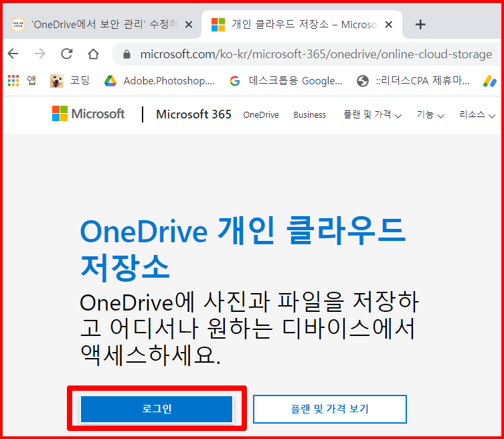This screenshot has width=504, height=439.
Task: Select Business in the navigation bar
Action: [x=309, y=114]
